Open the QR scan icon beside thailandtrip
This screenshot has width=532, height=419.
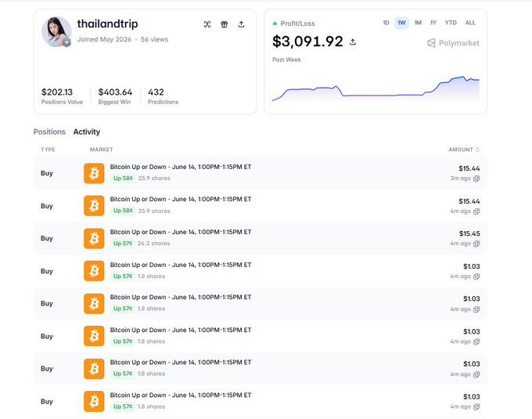207,24
